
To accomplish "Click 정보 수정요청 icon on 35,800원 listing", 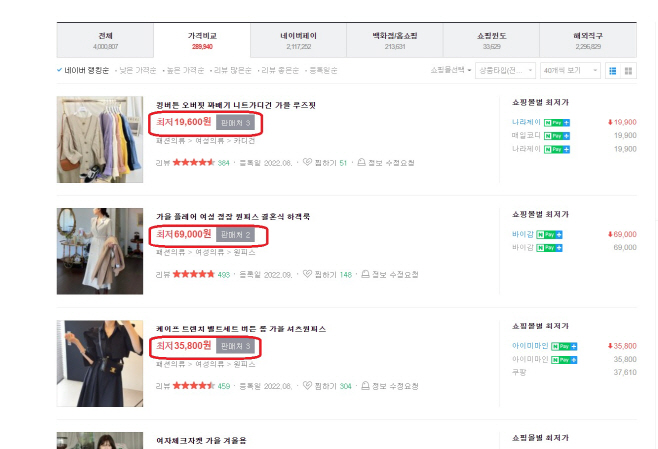I will pyautogui.click(x=366, y=385).
